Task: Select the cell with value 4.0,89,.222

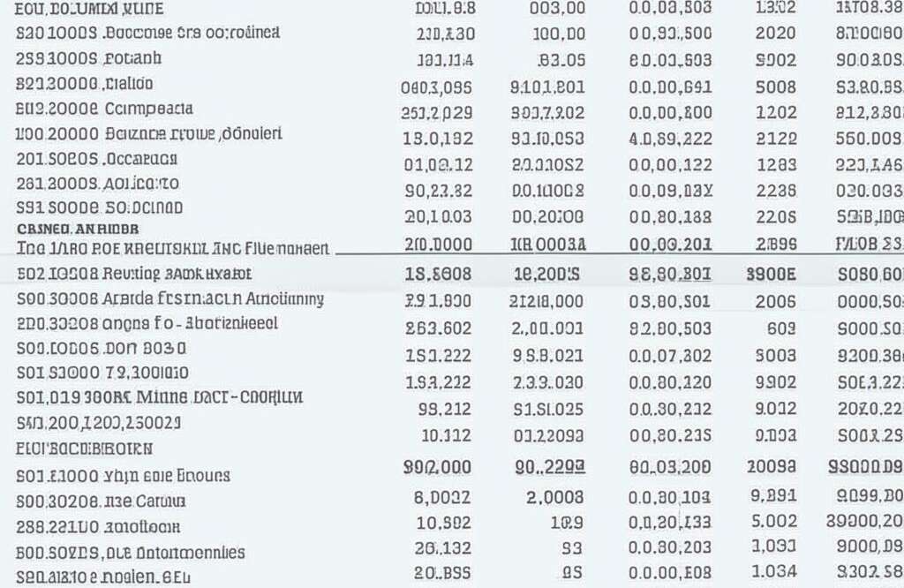Action: point(670,139)
